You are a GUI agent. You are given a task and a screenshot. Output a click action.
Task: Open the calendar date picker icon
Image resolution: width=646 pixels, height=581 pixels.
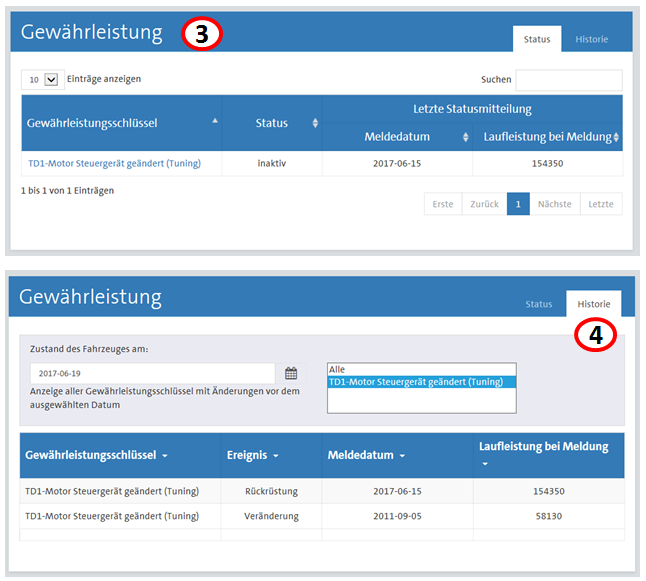point(291,373)
